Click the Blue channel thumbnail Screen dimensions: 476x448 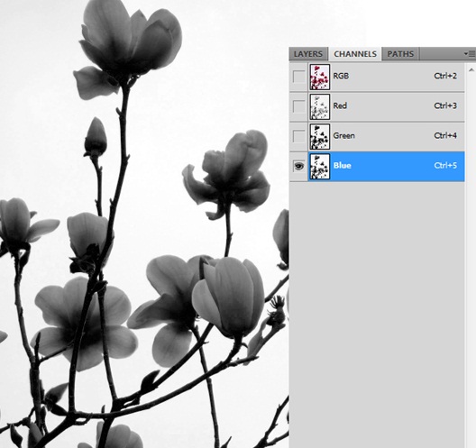320,167
